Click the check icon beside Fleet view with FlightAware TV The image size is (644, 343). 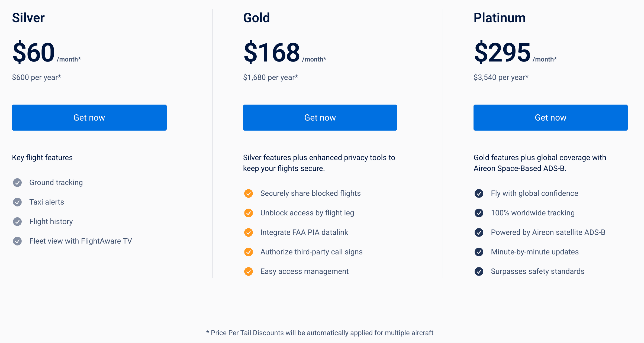17,241
